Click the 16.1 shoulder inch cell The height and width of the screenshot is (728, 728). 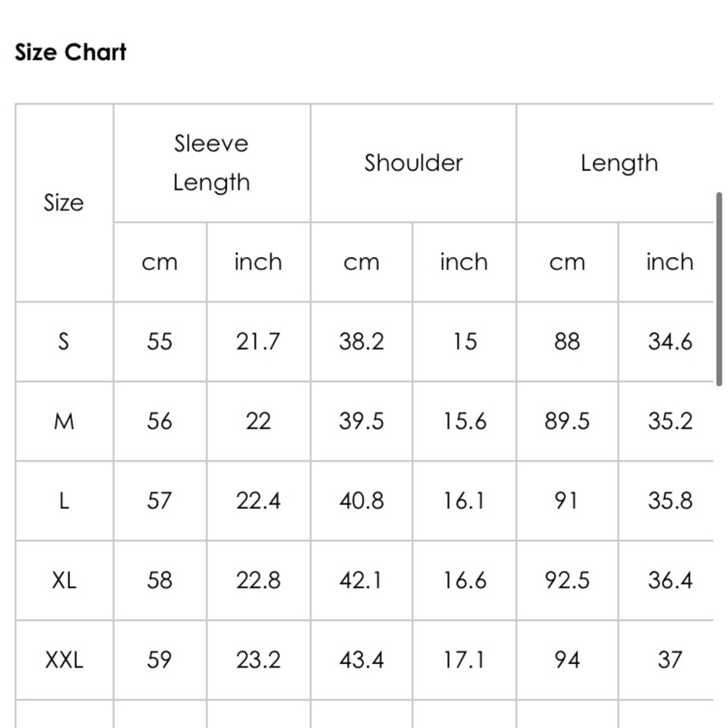(464, 501)
